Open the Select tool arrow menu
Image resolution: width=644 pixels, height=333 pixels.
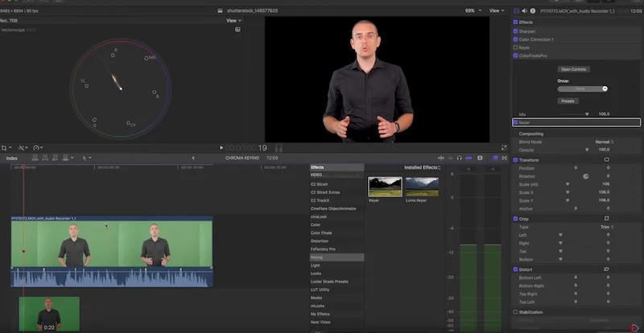point(87,158)
